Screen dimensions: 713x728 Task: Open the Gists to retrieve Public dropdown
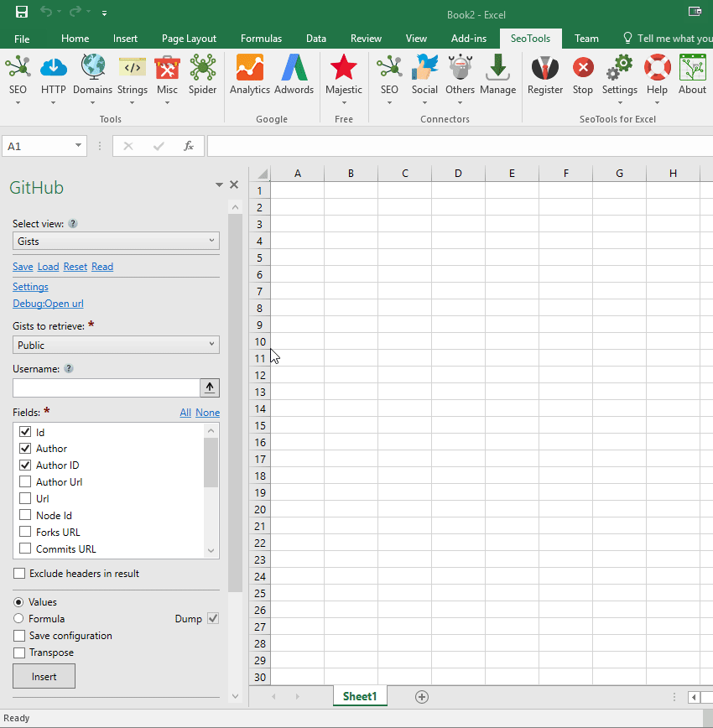tap(116, 345)
